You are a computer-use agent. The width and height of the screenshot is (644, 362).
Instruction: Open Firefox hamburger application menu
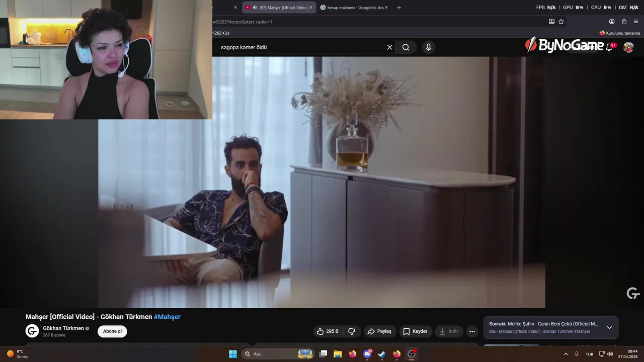[636, 22]
